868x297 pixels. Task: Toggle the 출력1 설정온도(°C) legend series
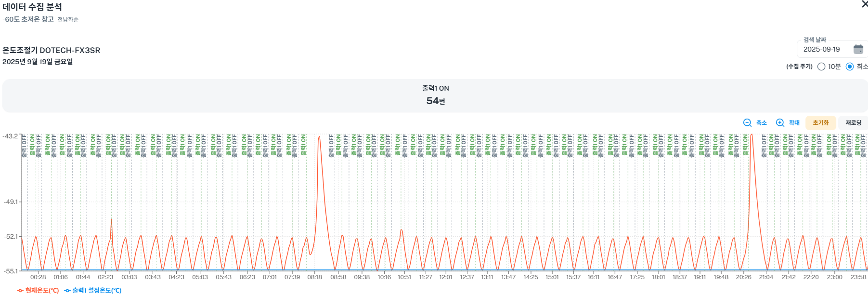(x=93, y=290)
